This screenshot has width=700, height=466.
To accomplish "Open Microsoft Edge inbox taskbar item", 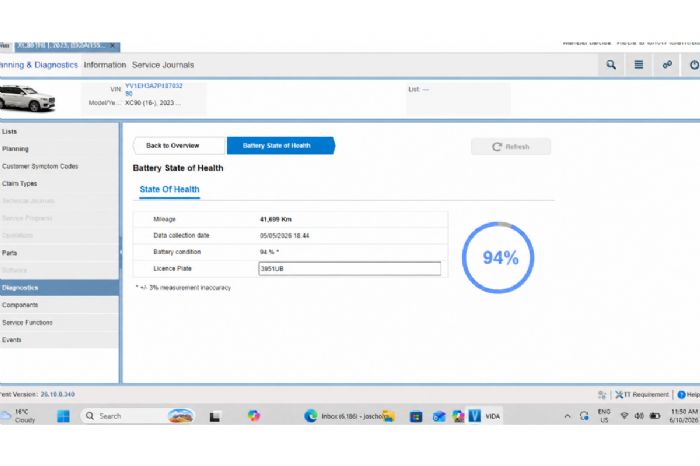I will [x=348, y=416].
